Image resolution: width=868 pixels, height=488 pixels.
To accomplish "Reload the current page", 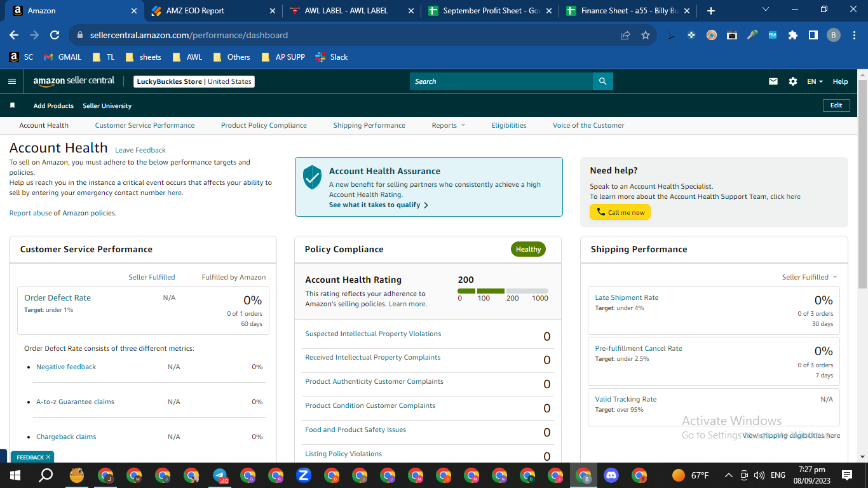I will 55,35.
